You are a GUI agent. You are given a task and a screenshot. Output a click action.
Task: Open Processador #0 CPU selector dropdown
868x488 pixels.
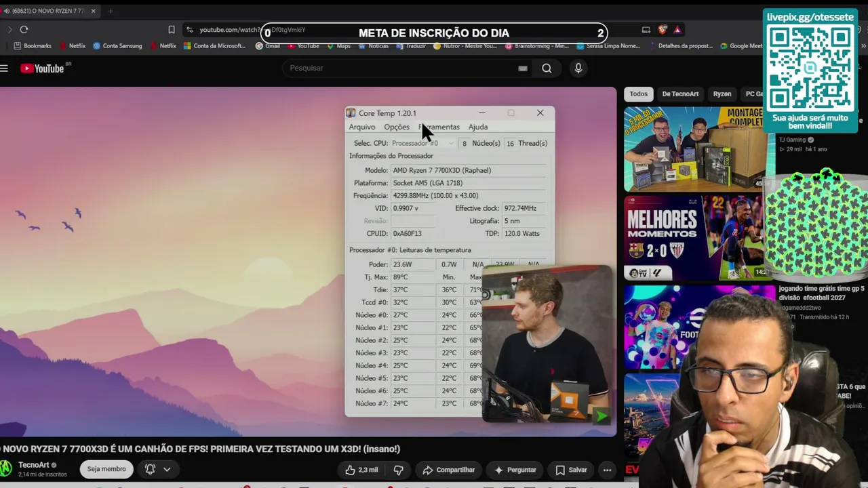pos(423,144)
